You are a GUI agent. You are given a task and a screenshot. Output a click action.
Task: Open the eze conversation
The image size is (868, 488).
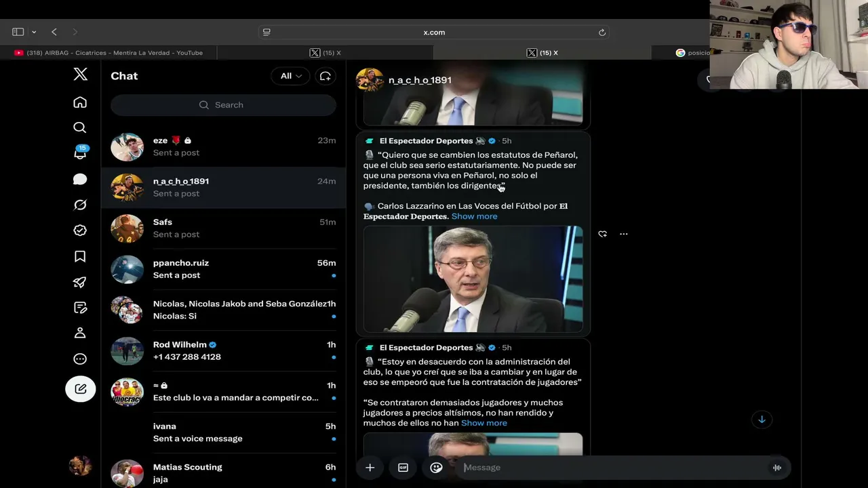[x=223, y=146]
